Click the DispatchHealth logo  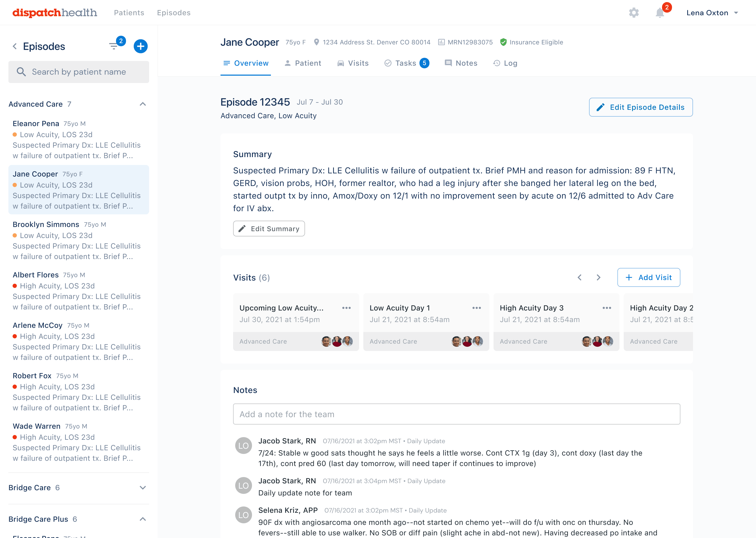tap(55, 13)
